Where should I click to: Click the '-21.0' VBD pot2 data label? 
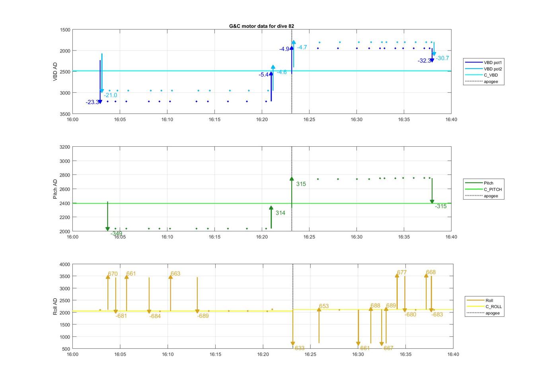(110, 95)
